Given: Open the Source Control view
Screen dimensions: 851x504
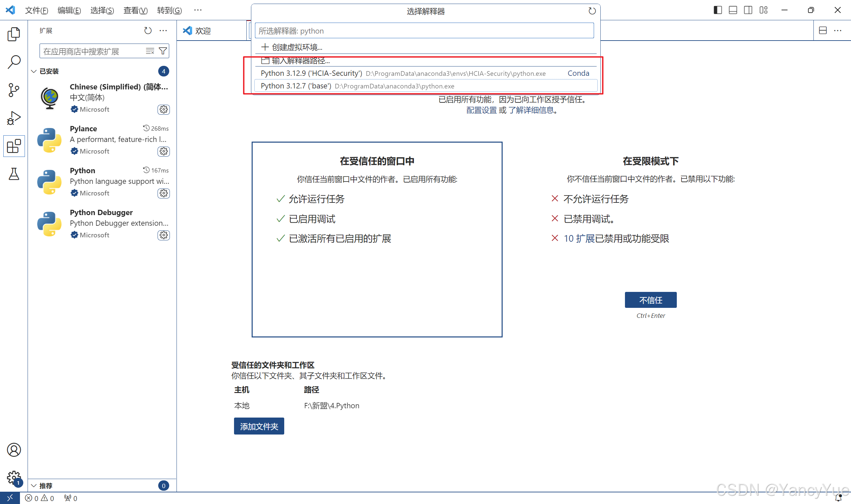Looking at the screenshot, I should pyautogui.click(x=14, y=90).
